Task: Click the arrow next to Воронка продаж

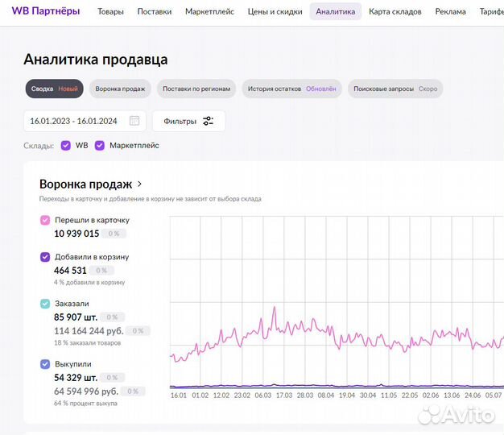Action: pyautogui.click(x=140, y=184)
